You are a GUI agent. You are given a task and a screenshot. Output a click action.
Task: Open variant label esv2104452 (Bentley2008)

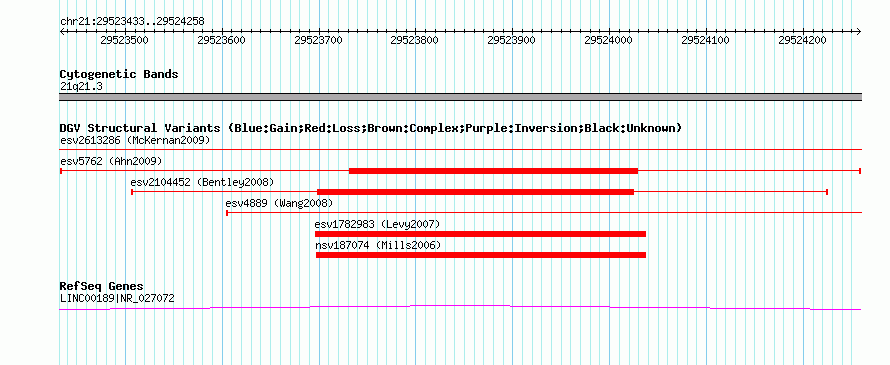point(202,182)
